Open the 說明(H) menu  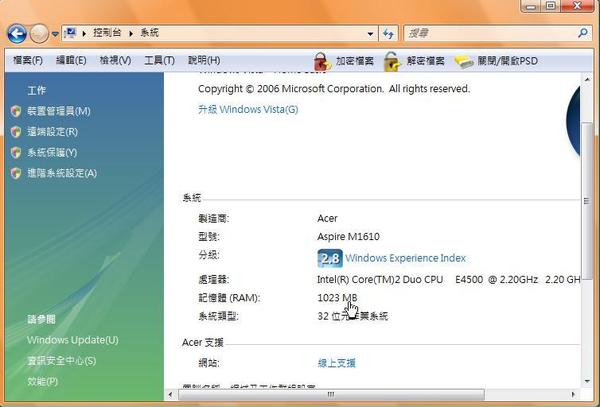[x=204, y=60]
